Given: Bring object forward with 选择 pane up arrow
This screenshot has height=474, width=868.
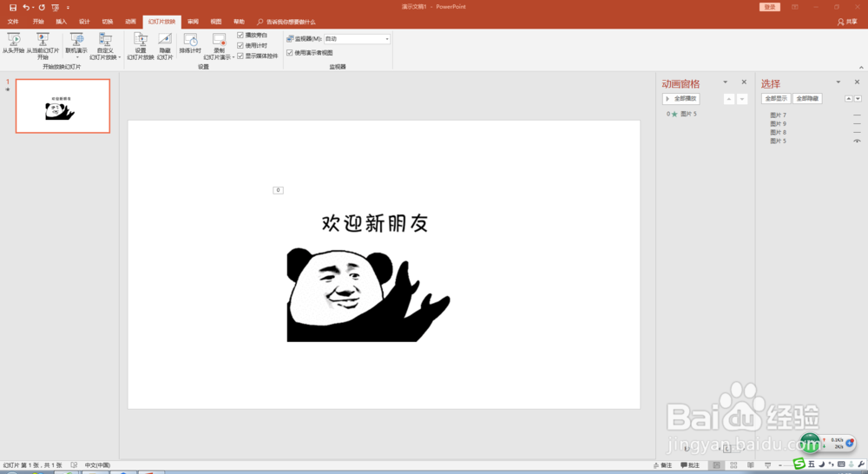Looking at the screenshot, I should point(849,99).
